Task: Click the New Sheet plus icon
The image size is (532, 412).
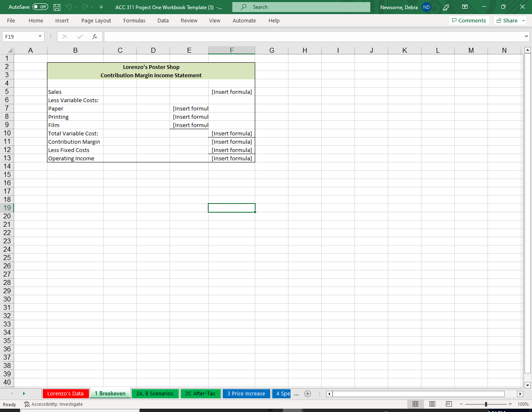Action: click(308, 394)
